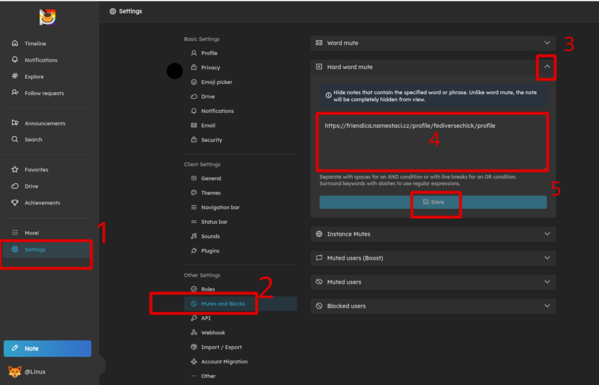This screenshot has height=385, width=599.
Task: Click the Instance Mutes globe icon
Action: point(319,234)
